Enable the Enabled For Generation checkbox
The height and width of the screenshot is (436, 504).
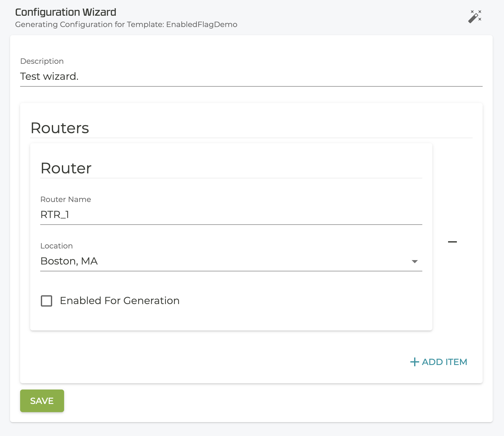pos(47,301)
